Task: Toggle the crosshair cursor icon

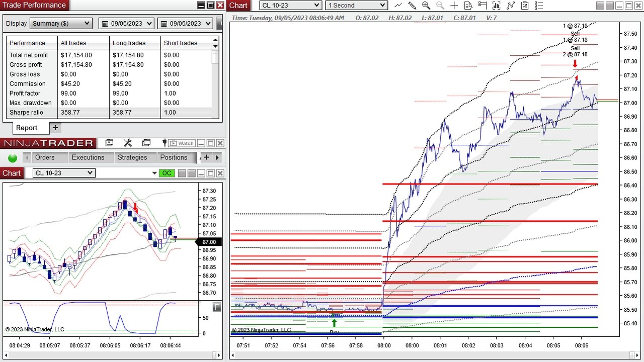Action: (454, 6)
